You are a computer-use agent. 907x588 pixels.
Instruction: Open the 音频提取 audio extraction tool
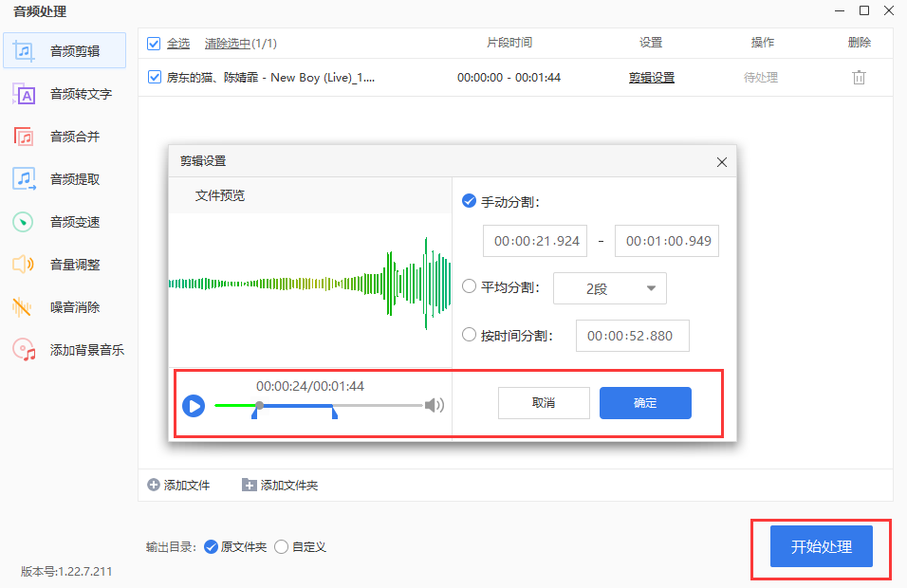coord(65,178)
